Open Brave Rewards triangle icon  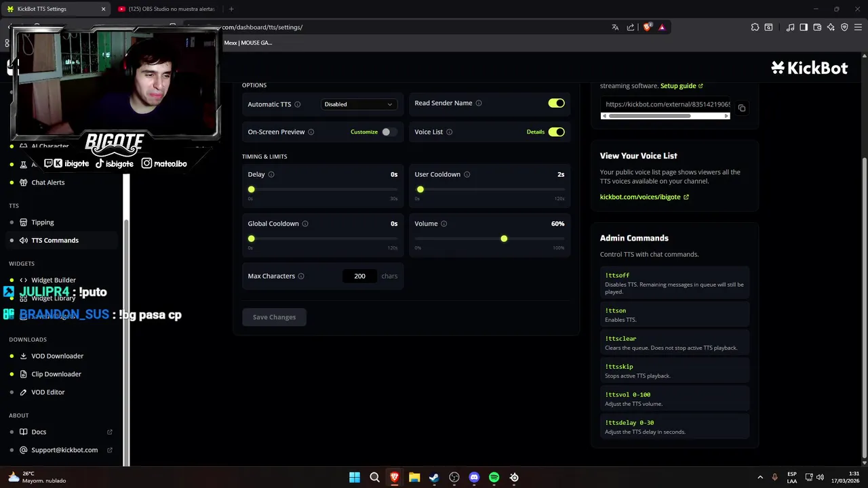coord(662,27)
